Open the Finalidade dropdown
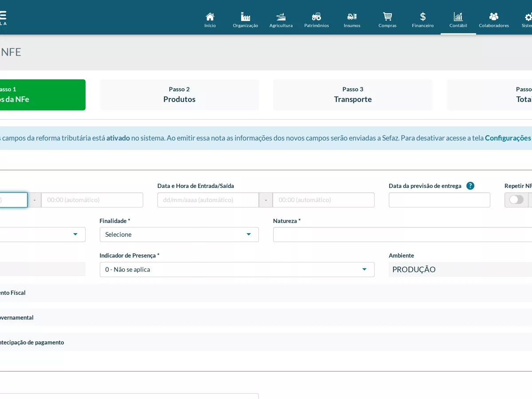This screenshot has height=399, width=532. [x=179, y=235]
